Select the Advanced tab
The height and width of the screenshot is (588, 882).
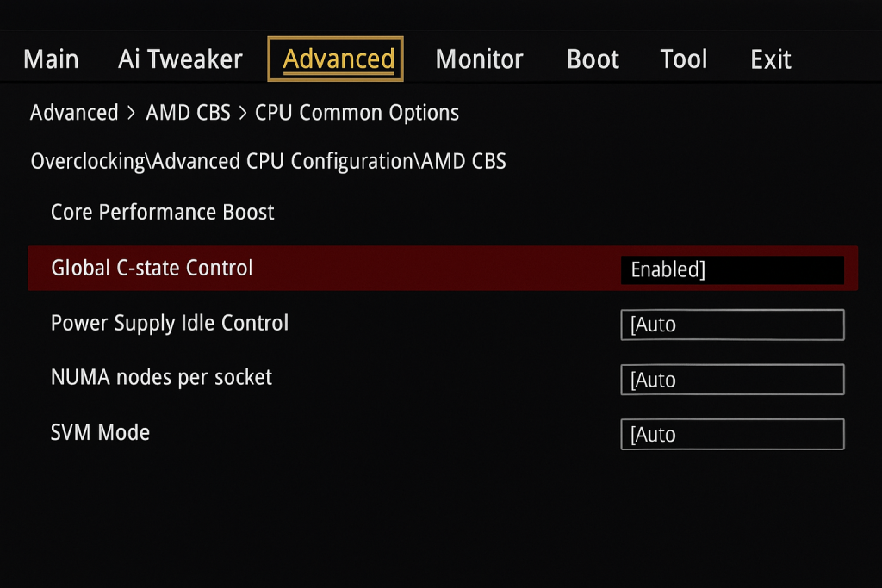click(336, 59)
